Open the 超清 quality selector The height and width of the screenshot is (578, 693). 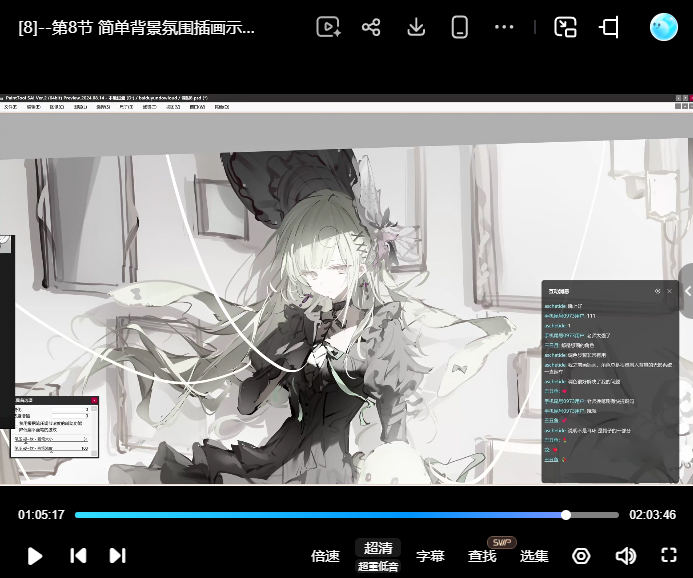[378, 548]
